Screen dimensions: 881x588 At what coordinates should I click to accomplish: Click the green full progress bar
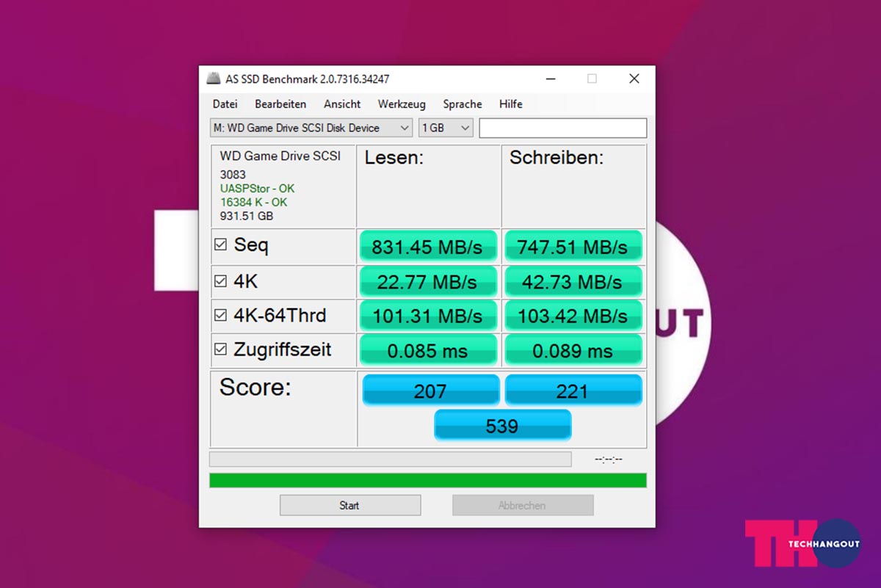428,480
